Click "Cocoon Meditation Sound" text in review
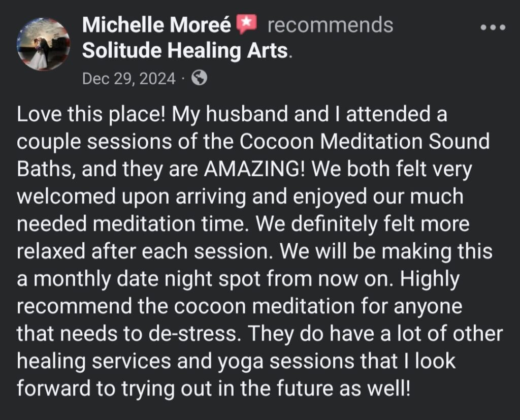The width and height of the screenshot is (520, 420). (364, 141)
